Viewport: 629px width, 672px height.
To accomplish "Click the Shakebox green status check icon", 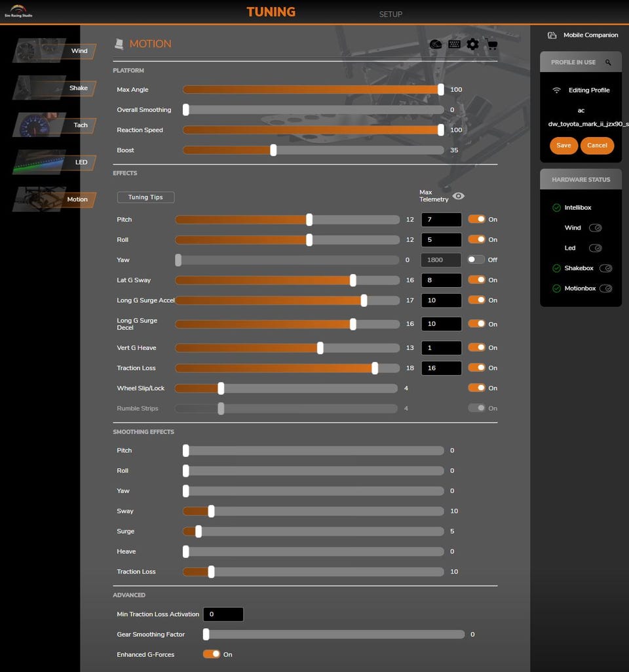I will [557, 268].
